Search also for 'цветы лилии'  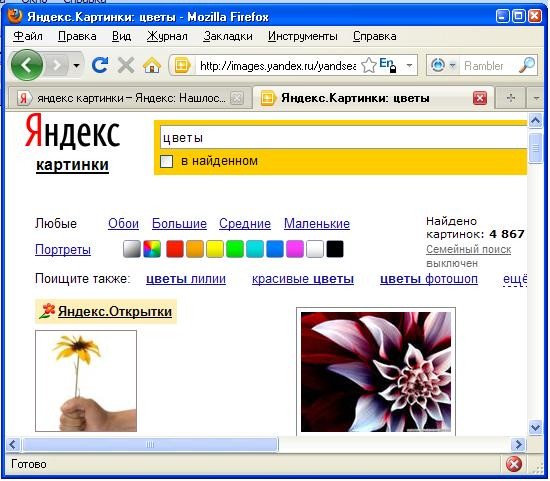click(186, 279)
